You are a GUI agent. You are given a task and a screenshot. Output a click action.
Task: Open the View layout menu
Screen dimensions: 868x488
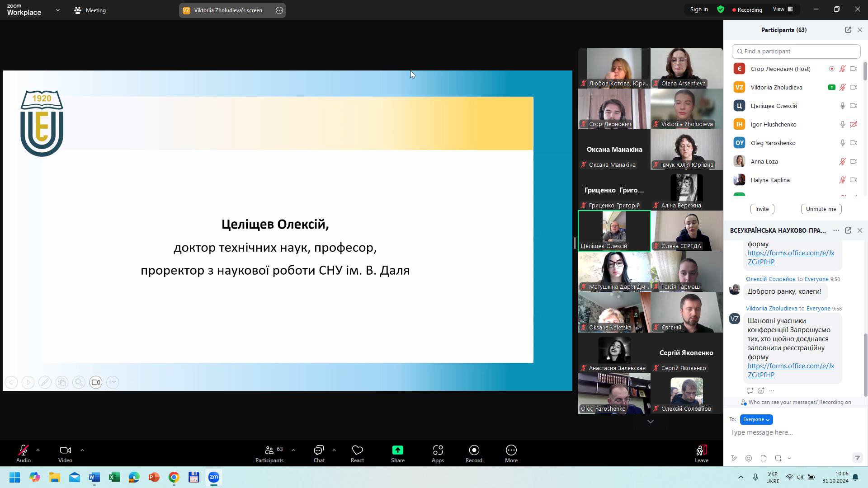click(783, 9)
